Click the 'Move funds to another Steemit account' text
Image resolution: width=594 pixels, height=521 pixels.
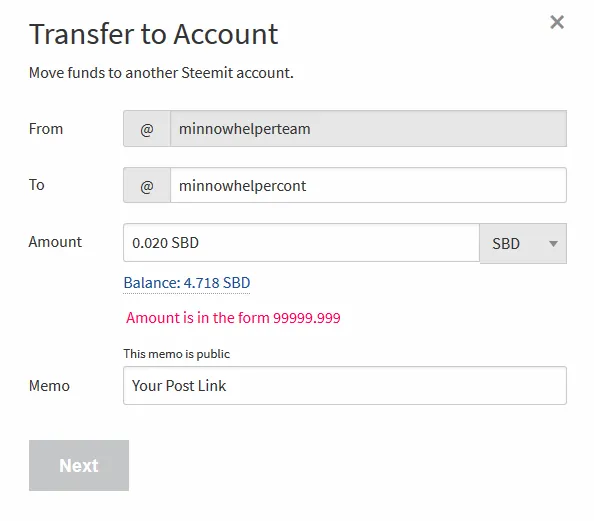161,73
